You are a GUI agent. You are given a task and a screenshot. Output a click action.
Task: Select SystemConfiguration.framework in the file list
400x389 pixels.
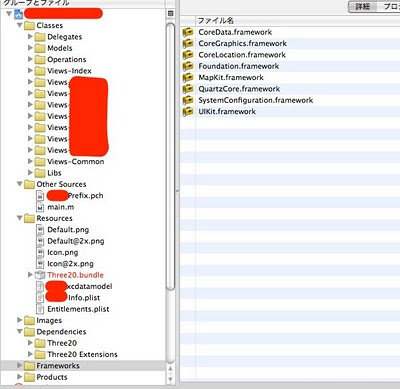[256, 100]
